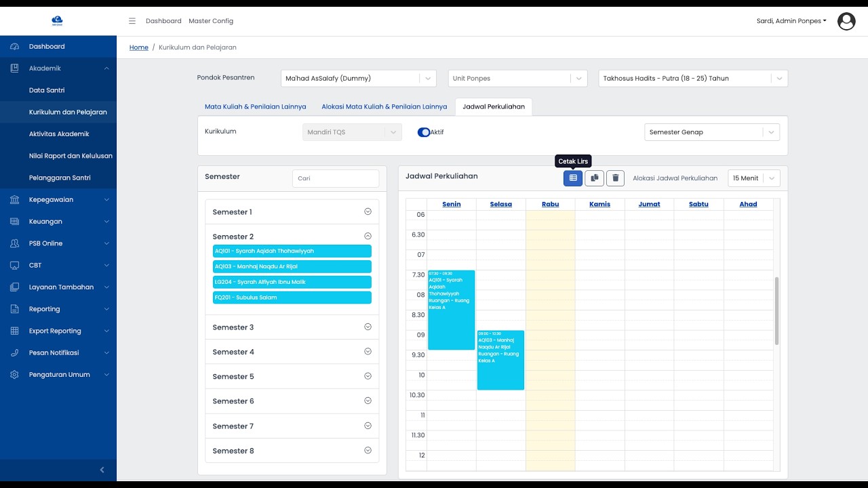Click the Reporting document icon
This screenshot has width=868, height=488.
[15, 309]
